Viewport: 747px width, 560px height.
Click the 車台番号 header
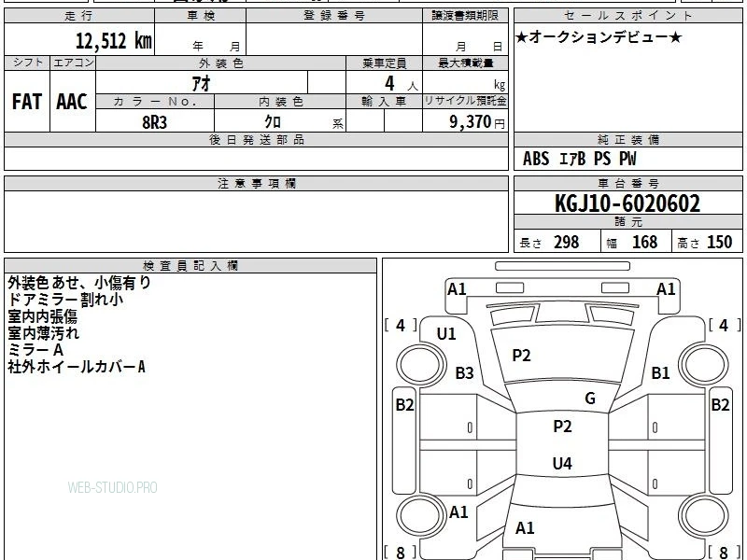[627, 183]
